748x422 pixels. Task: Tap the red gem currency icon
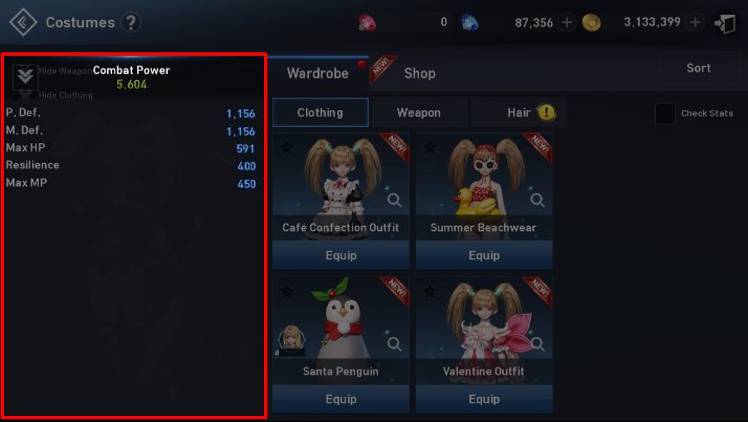(367, 22)
